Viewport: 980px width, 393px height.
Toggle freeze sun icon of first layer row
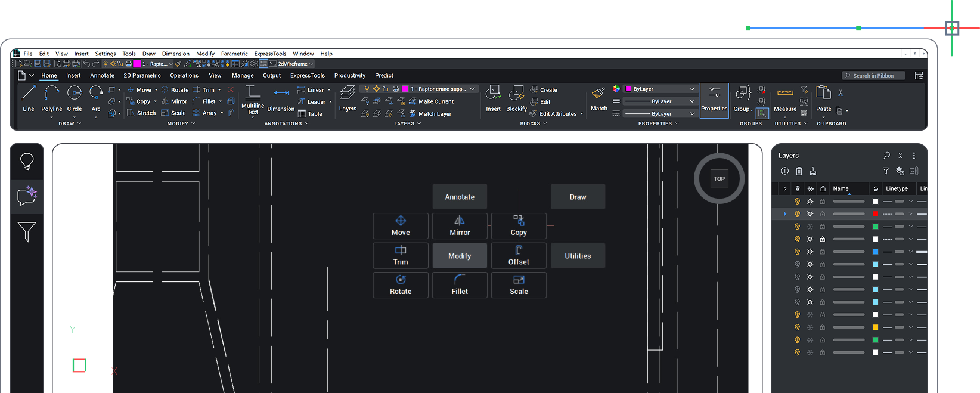pos(810,202)
